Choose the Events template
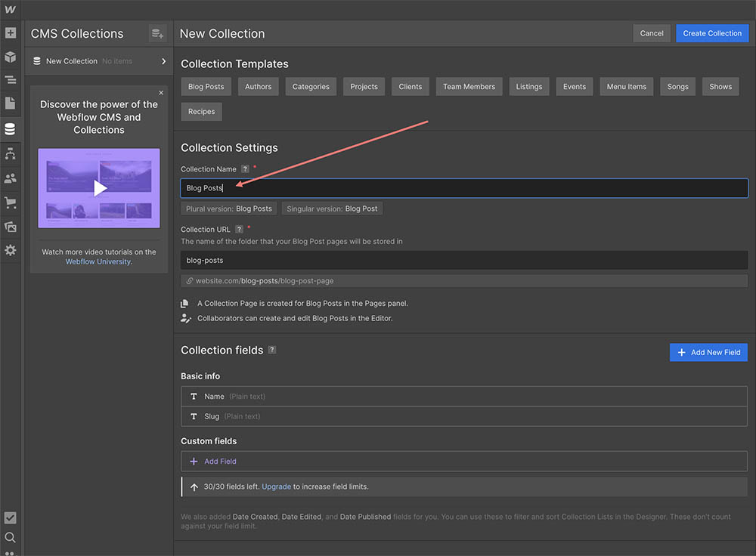This screenshot has width=756, height=556. [x=575, y=87]
